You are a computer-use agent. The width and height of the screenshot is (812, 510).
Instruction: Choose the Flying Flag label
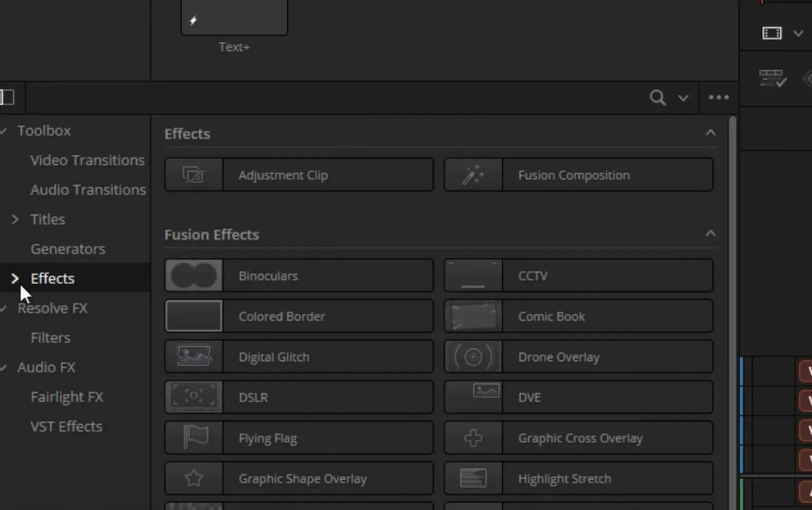click(267, 438)
